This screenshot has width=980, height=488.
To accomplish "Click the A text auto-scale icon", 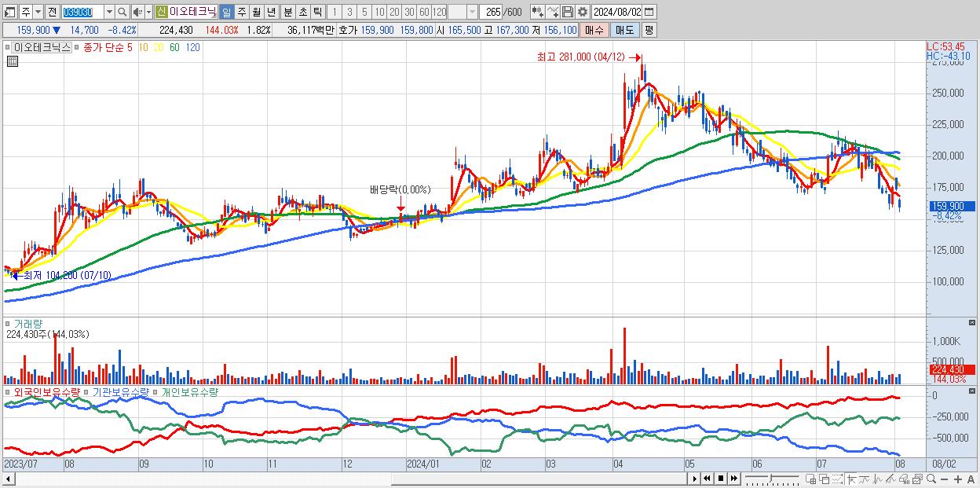I will click(x=971, y=479).
